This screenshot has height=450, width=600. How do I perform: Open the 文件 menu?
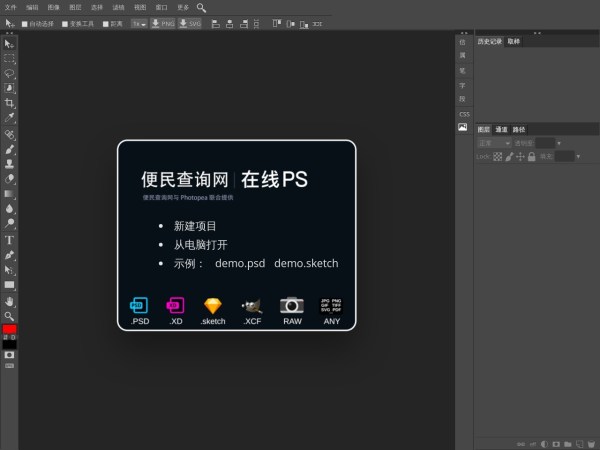click(11, 7)
